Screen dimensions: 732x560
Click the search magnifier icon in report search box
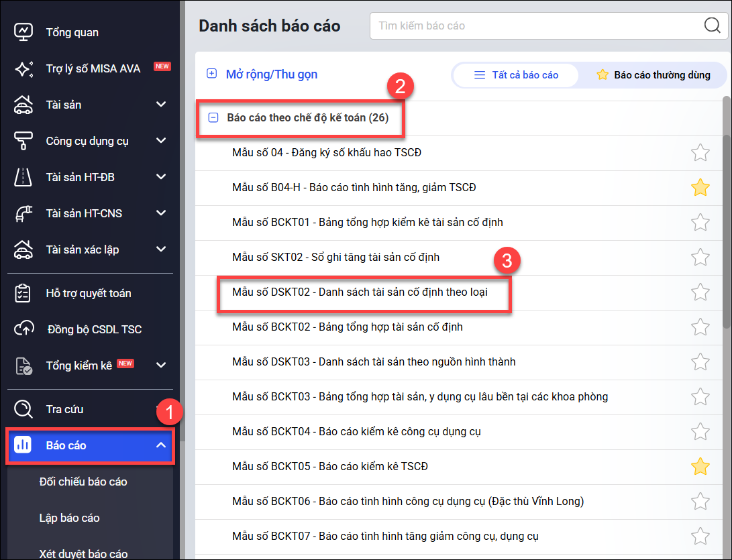click(x=712, y=26)
